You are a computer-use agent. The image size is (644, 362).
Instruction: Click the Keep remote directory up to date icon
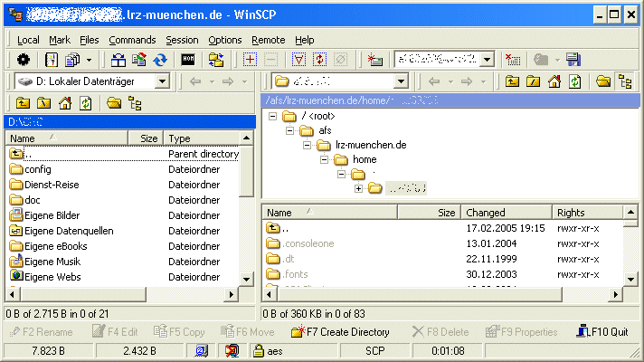click(138, 60)
